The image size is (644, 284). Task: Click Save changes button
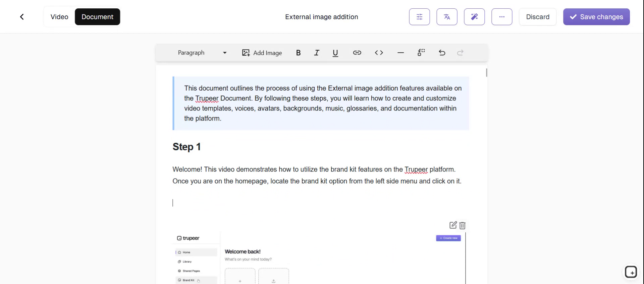click(596, 17)
